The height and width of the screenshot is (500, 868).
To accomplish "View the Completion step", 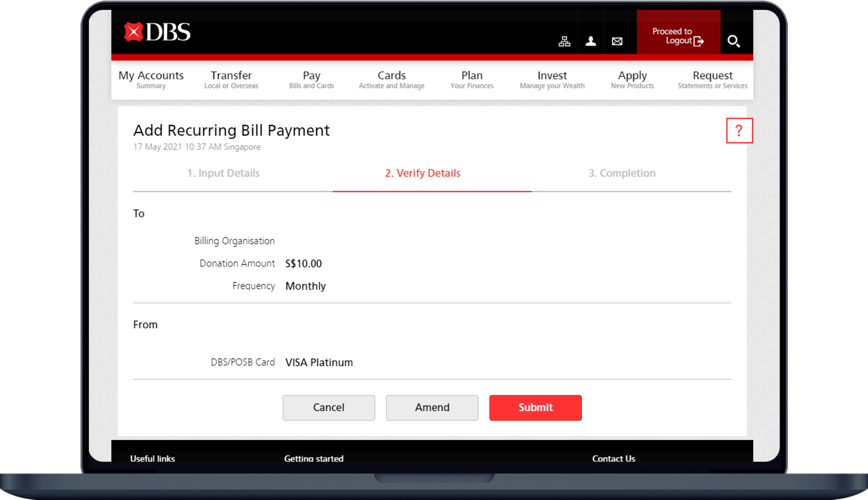I will click(622, 173).
